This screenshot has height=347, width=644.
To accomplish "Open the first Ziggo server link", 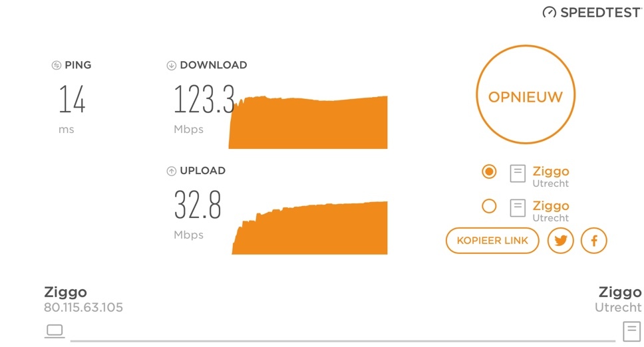I will coord(551,171).
